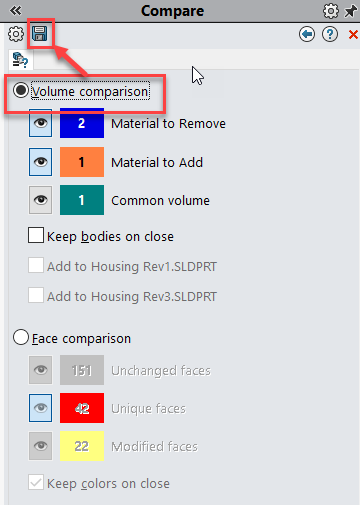The height and width of the screenshot is (505, 360).
Task: Save the comparison results report
Action: 40,34
